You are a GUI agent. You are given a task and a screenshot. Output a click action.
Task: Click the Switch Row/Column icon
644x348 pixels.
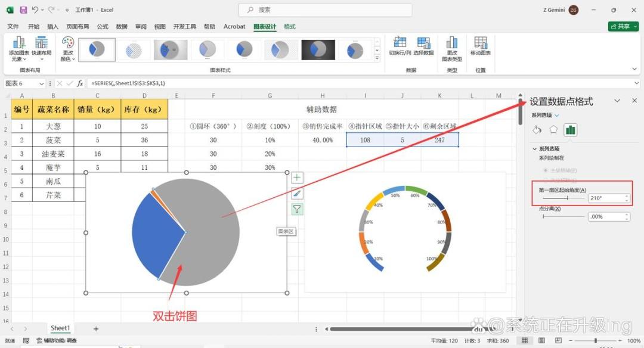pyautogui.click(x=400, y=45)
